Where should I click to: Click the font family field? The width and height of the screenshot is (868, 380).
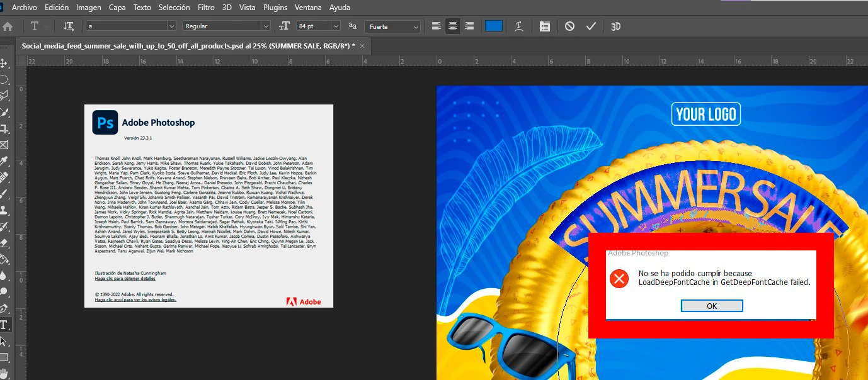pos(126,26)
